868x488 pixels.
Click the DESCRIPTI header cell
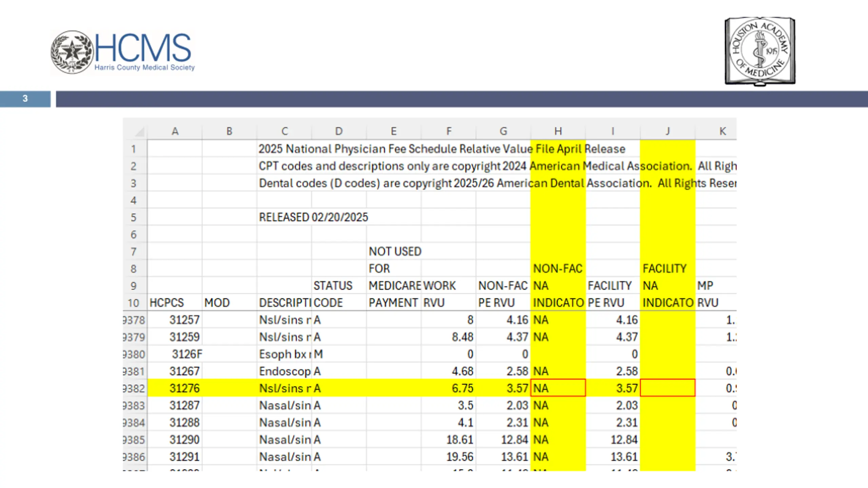click(284, 303)
